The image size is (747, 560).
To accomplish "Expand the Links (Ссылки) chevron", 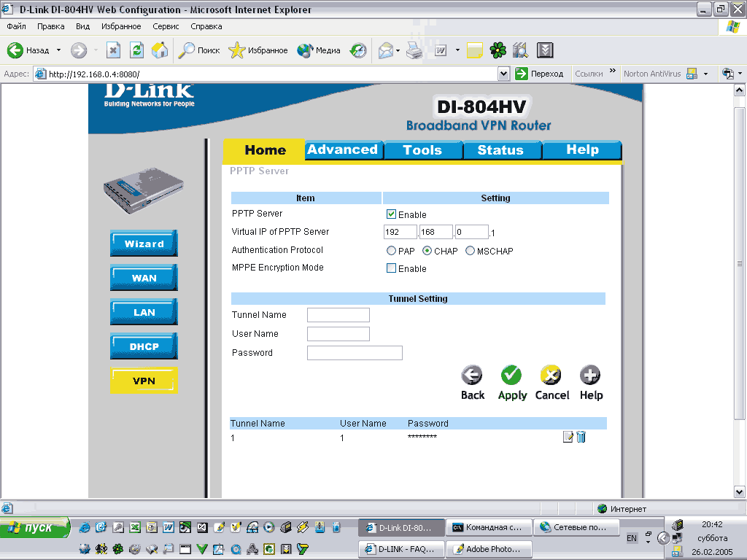I will 613,71.
